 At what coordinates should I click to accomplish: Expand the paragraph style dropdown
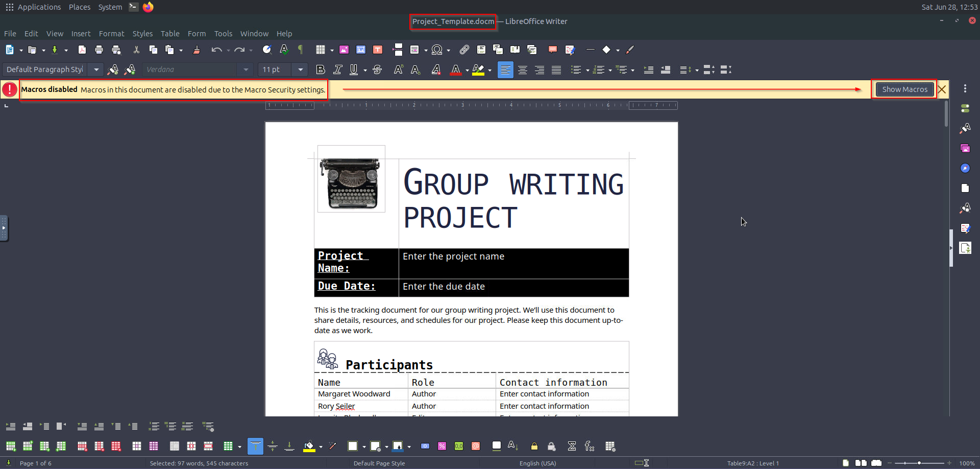[96, 69]
